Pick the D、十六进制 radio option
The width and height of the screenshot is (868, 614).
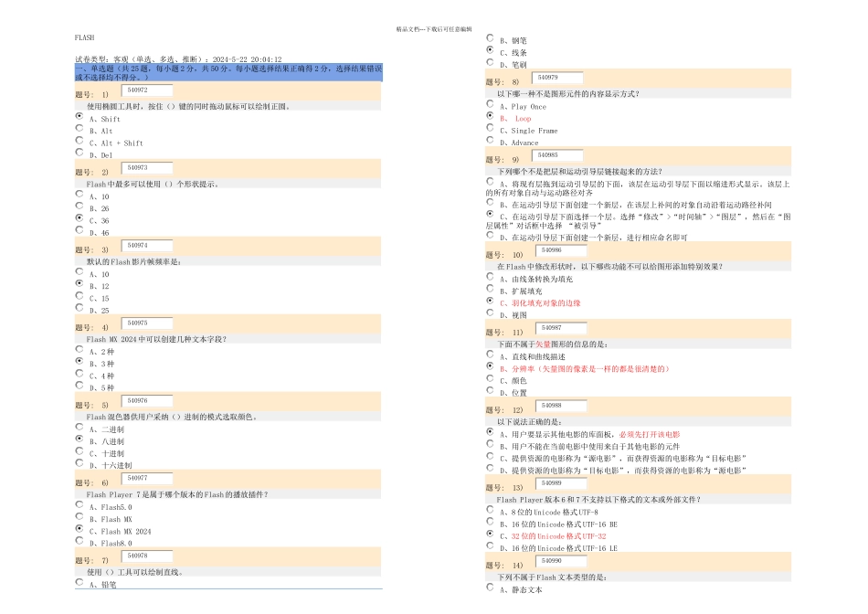coord(79,462)
